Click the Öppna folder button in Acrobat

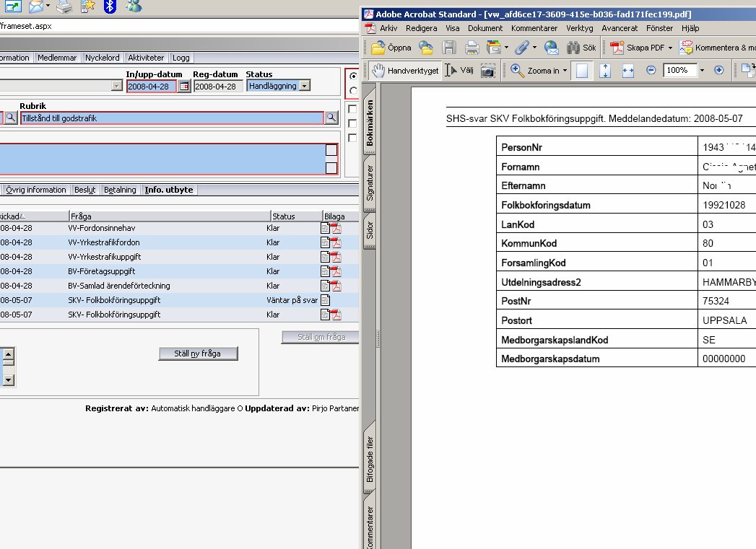[391, 47]
